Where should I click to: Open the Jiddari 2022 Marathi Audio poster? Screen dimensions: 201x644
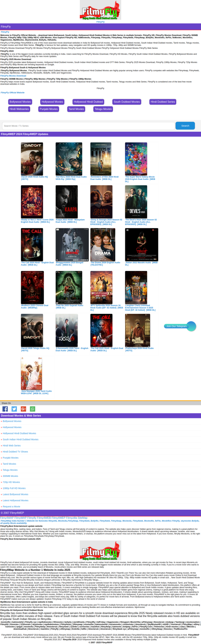click(141, 245)
